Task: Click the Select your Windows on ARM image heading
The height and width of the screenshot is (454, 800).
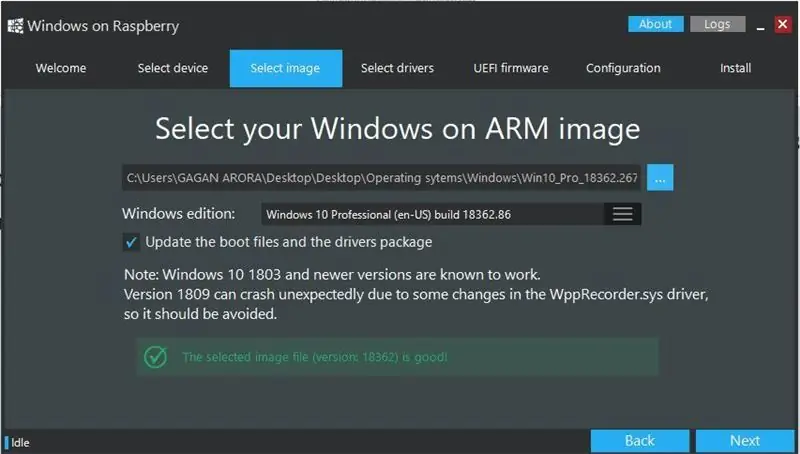Action: pos(397,129)
